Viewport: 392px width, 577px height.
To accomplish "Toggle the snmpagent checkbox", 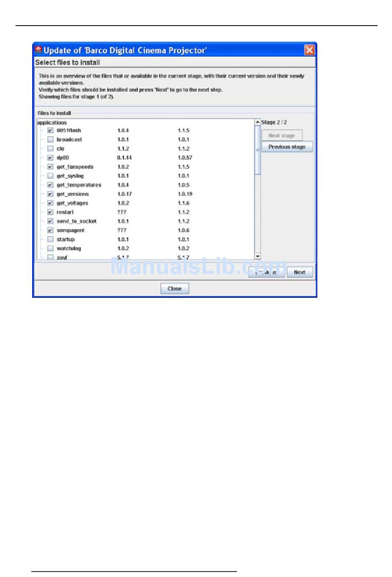I will 50,230.
